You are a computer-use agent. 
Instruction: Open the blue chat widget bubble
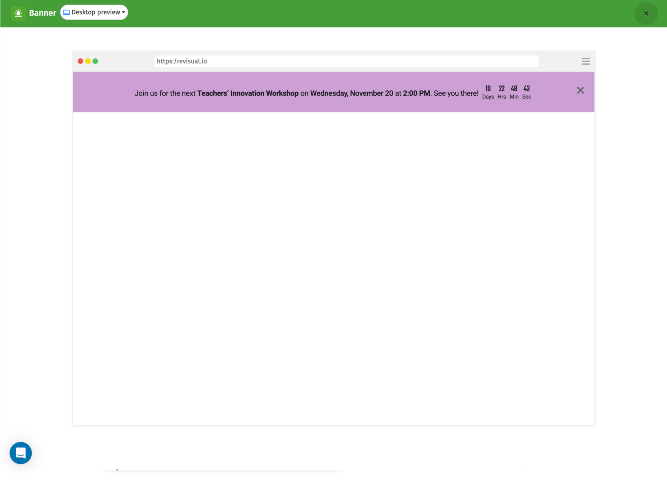21,453
